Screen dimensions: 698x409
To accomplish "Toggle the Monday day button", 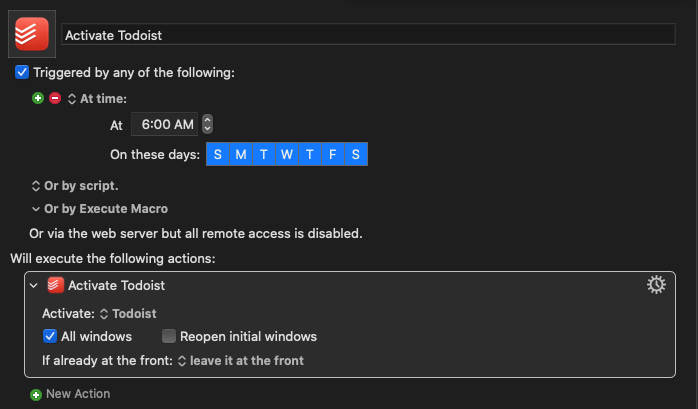I will [241, 154].
